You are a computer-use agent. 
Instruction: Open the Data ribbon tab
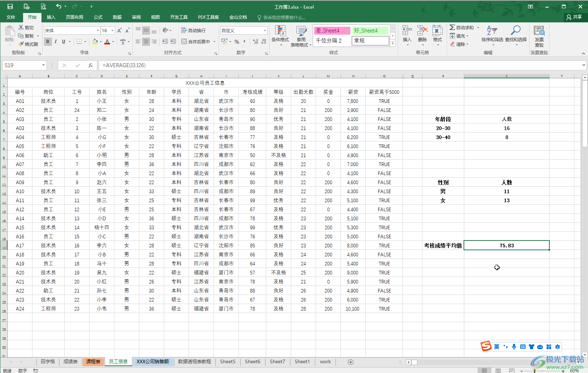117,17
